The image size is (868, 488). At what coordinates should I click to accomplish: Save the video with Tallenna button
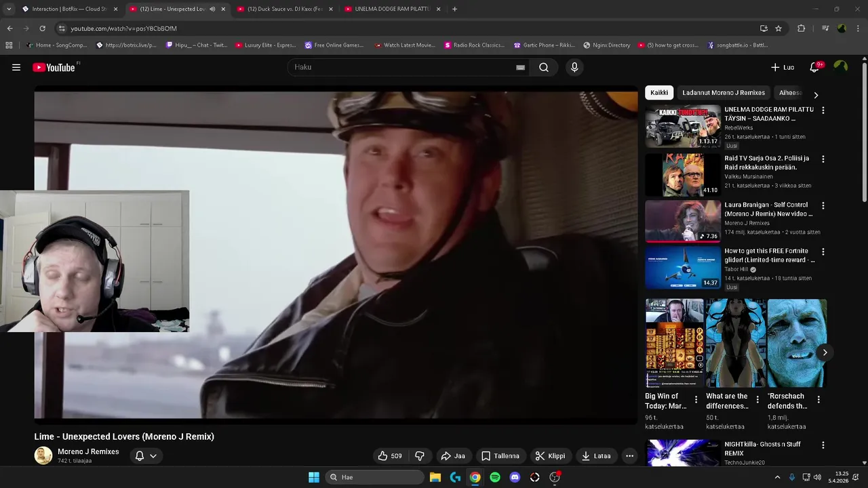pos(500,456)
